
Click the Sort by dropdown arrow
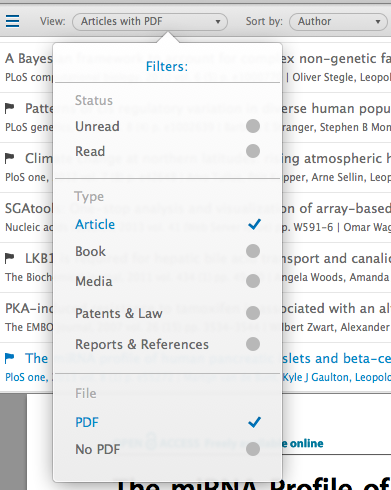click(378, 22)
